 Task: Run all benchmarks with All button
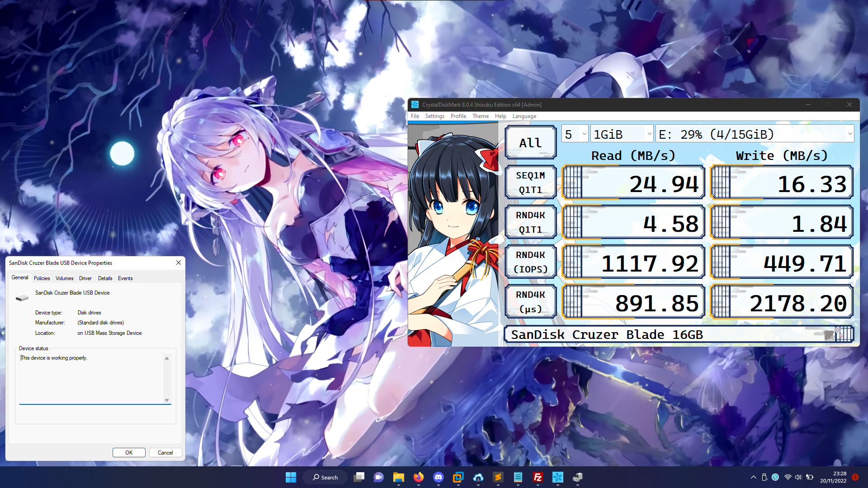coord(530,142)
